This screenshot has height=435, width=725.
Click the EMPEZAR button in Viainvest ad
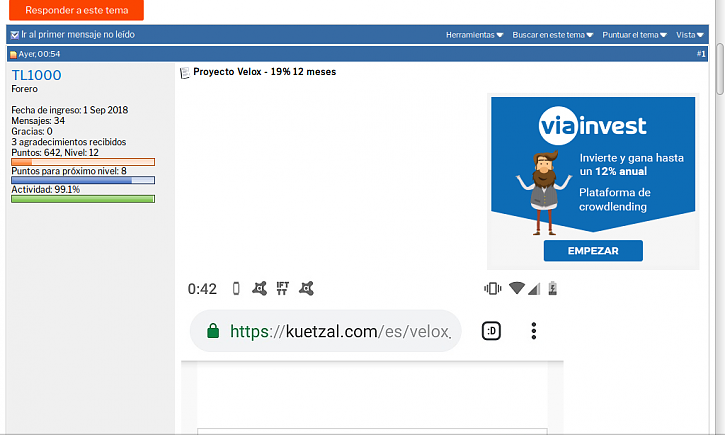(593, 251)
